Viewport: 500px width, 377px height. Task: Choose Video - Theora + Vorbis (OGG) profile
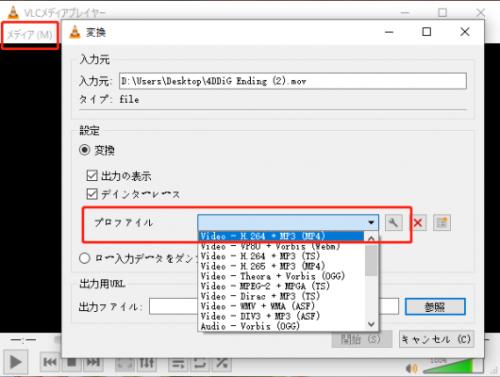point(282,276)
